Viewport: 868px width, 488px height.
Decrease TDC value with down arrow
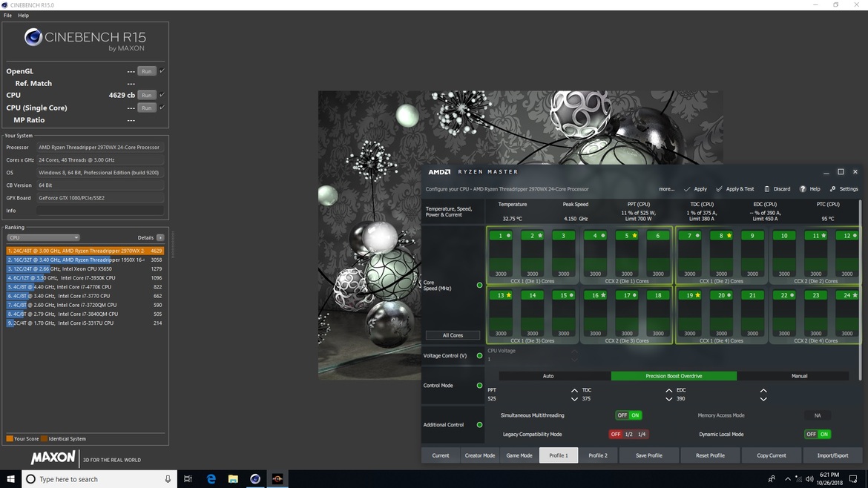click(668, 399)
